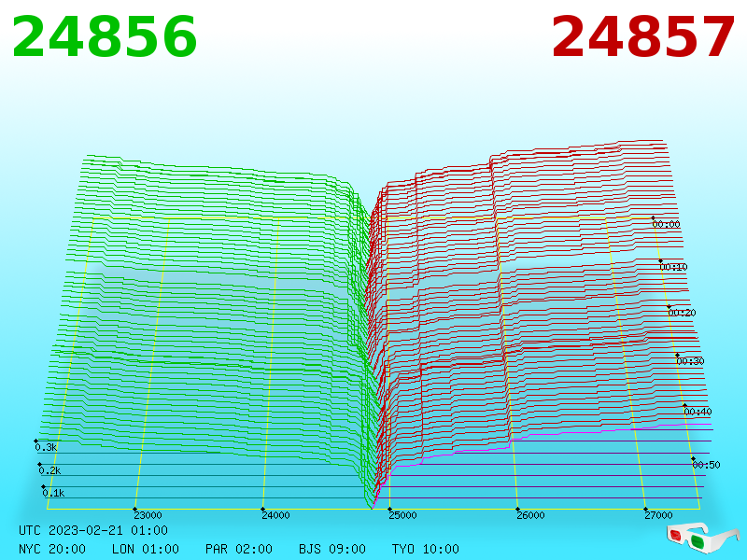Click the 00:00 time axis marker
Viewport: 747px width, 560px height.
666,224
